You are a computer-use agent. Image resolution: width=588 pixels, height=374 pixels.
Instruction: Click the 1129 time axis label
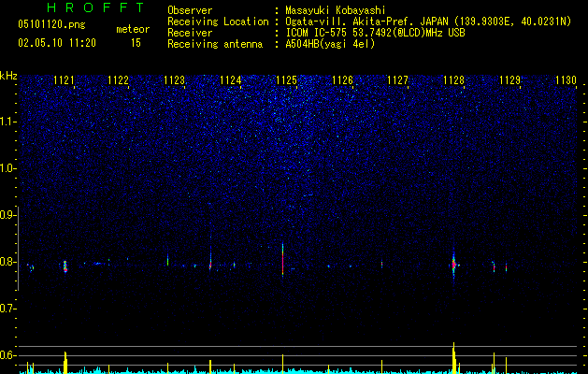(510, 80)
